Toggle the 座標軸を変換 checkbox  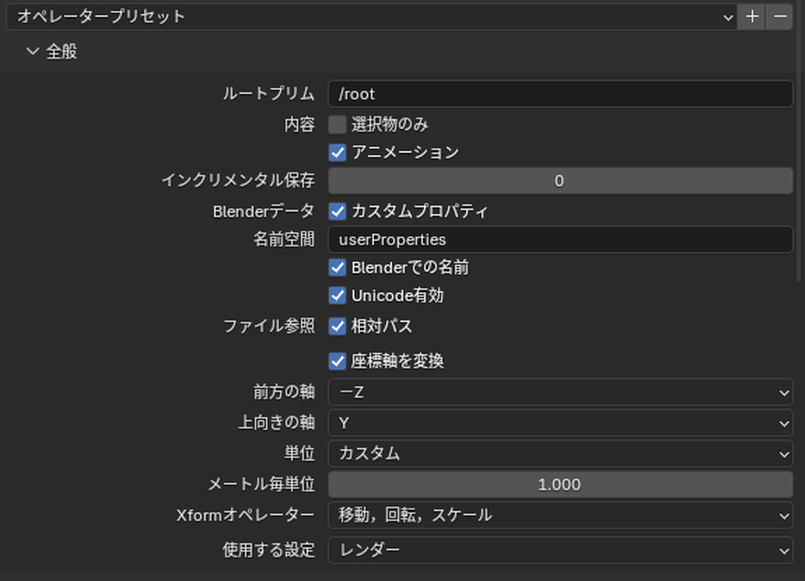click(337, 361)
